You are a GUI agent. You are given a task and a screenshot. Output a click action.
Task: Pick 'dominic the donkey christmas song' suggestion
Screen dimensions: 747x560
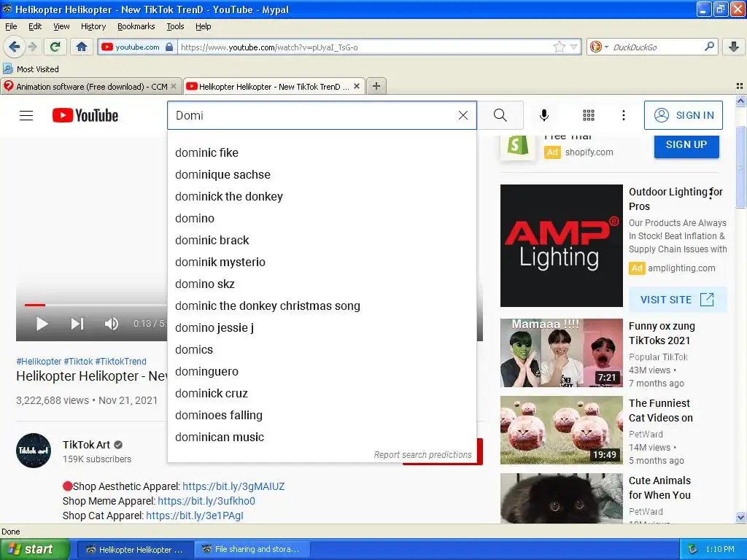tap(322, 306)
